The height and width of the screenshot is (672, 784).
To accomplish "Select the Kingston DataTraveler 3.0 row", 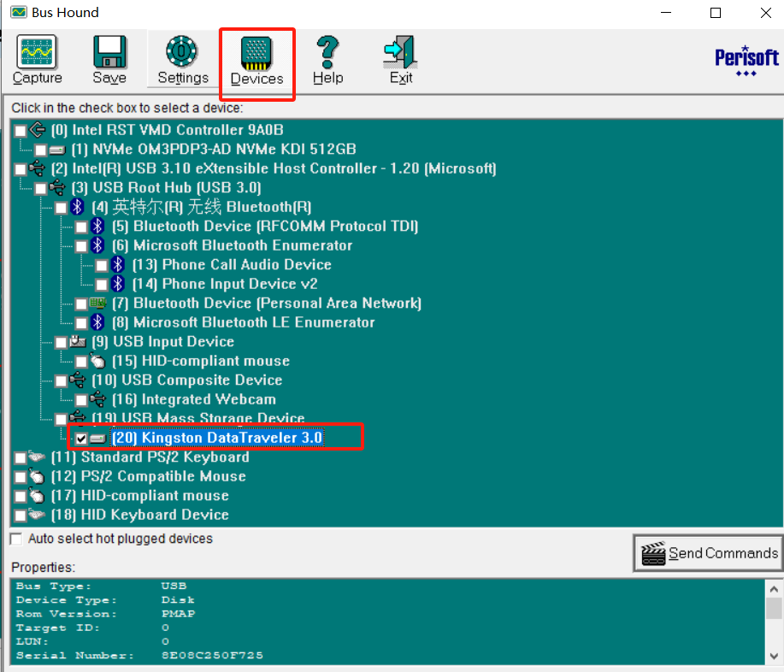I will point(217,438).
